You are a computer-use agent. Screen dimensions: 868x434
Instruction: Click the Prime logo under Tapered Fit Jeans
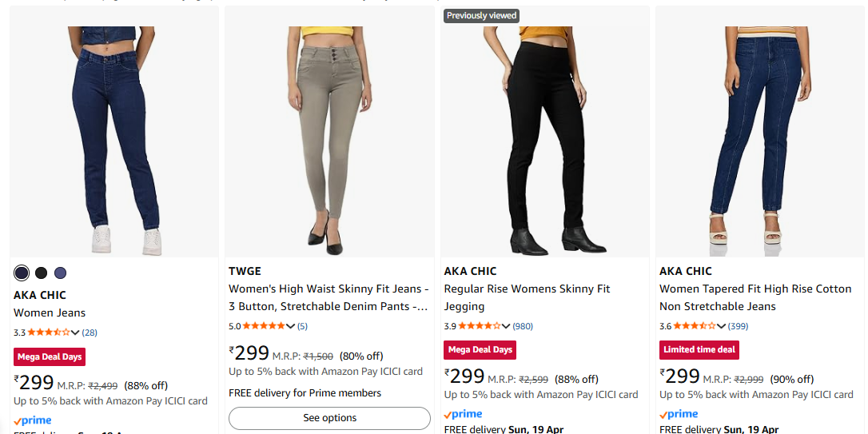[x=679, y=414]
